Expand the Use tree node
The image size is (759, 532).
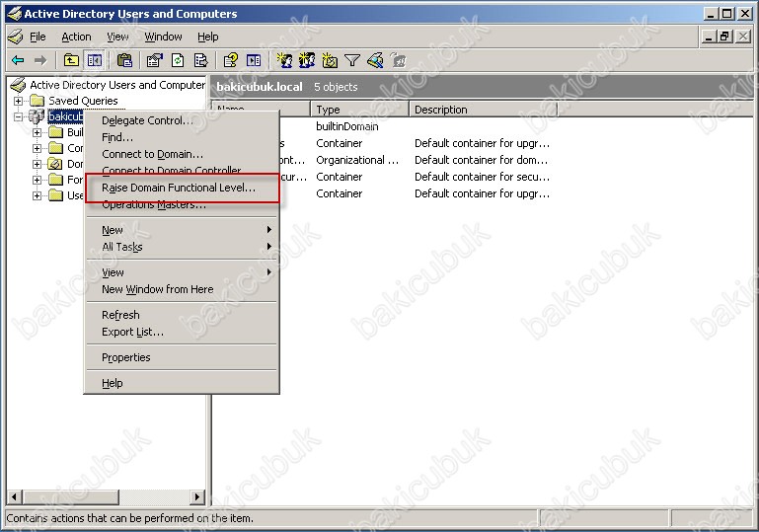pyautogui.click(x=37, y=195)
